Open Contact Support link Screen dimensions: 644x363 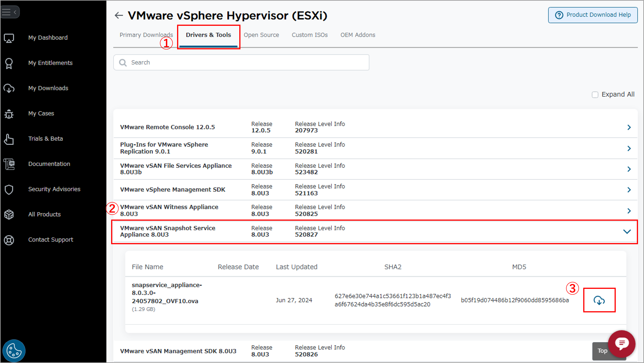pos(51,240)
